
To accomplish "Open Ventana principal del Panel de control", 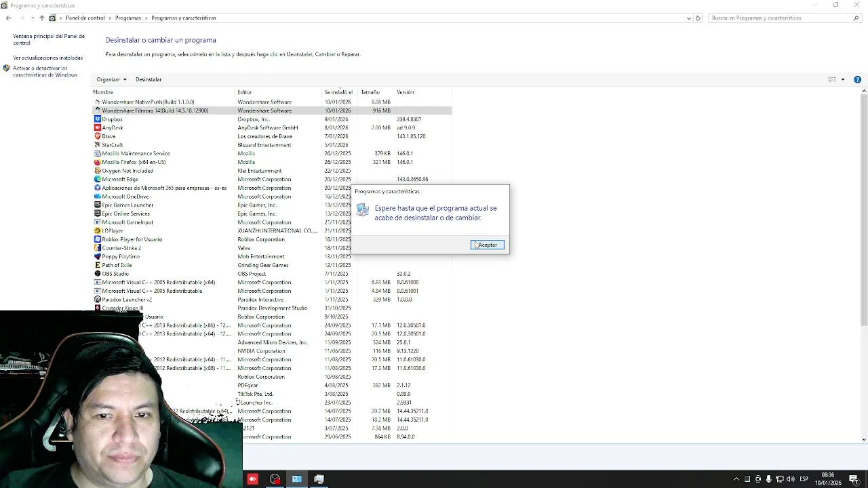I will coord(49,39).
